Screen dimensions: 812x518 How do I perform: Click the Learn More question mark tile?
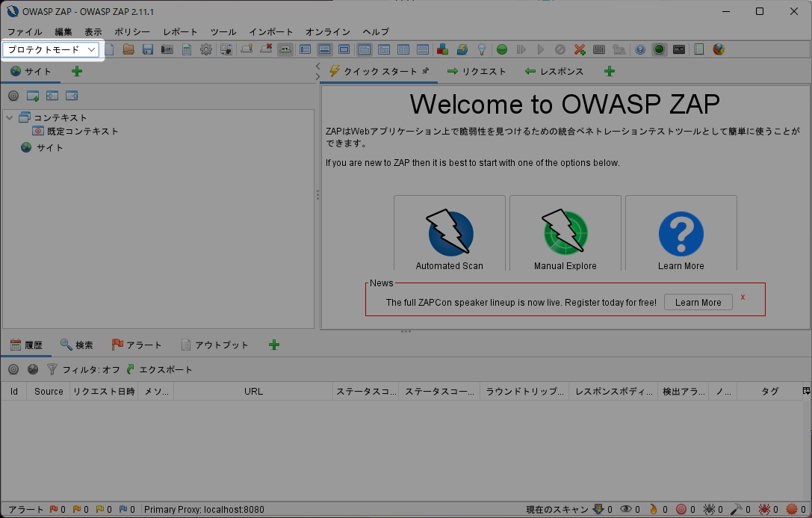coord(681,234)
